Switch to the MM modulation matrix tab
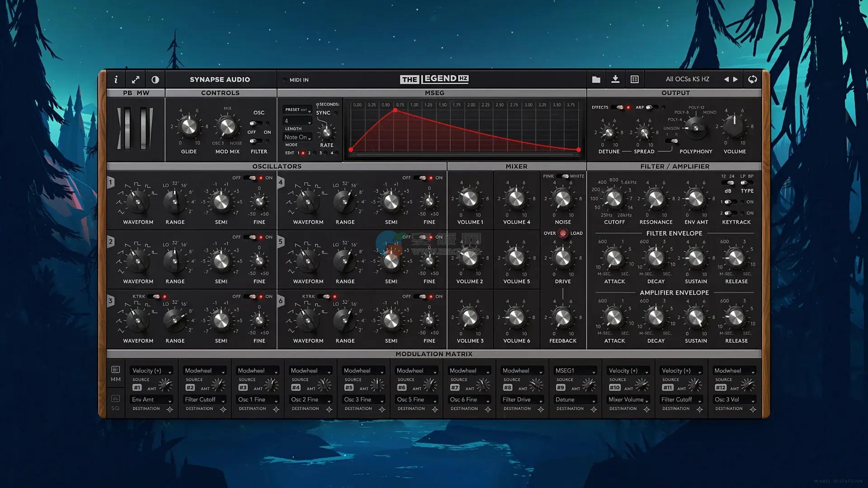Viewport: 868px width, 488px height. pyautogui.click(x=116, y=373)
